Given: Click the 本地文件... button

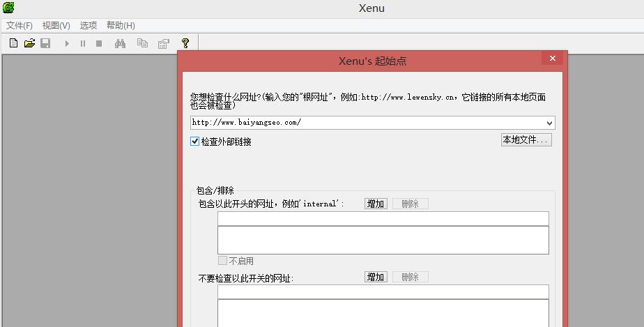Looking at the screenshot, I should pos(526,139).
